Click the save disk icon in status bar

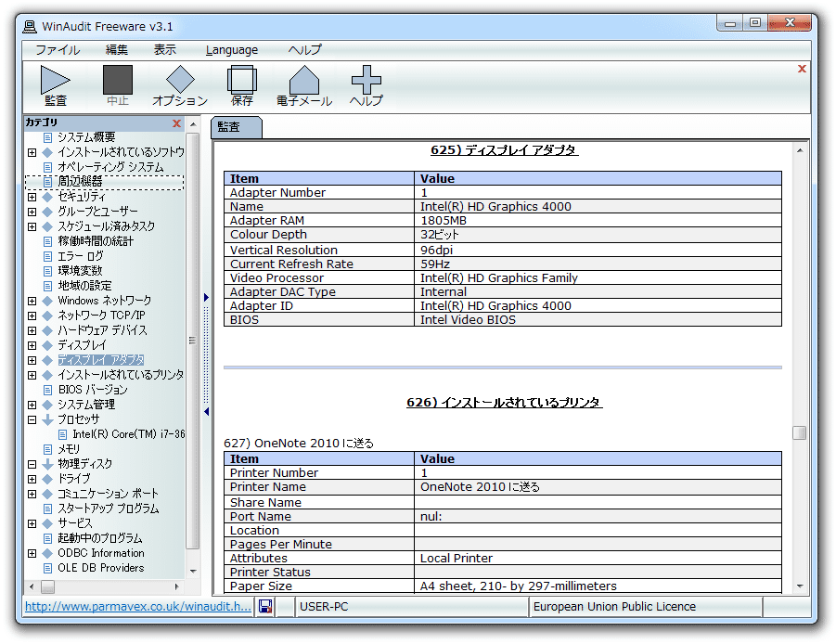[x=265, y=606]
